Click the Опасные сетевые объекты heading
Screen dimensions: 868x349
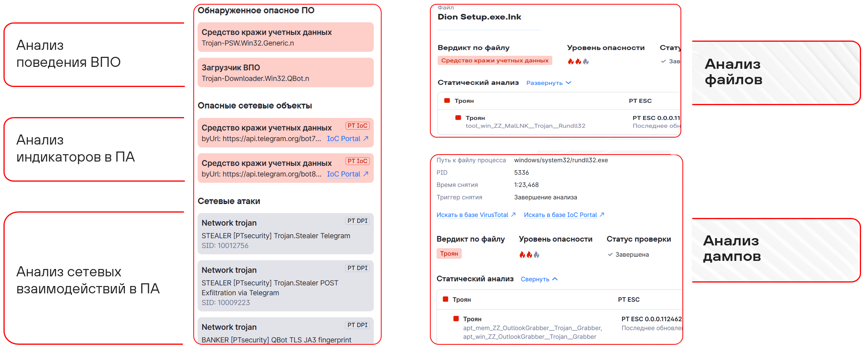point(255,106)
